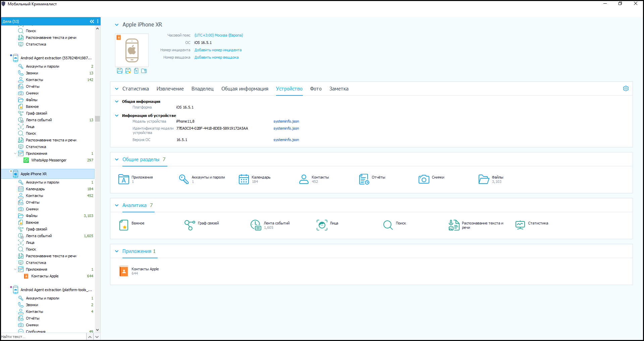The image size is (644, 341).
Task: Open the Приложения card in Общие разделы
Action: [136, 179]
